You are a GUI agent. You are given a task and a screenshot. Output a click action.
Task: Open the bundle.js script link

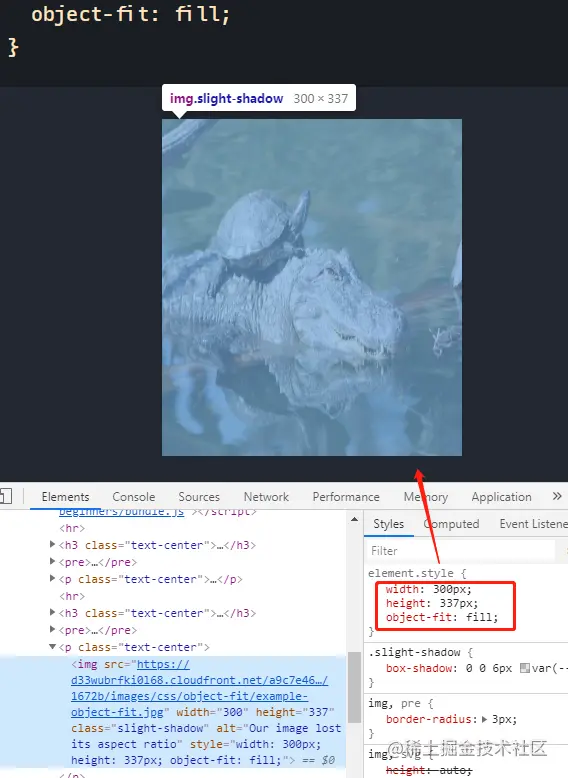(122, 512)
